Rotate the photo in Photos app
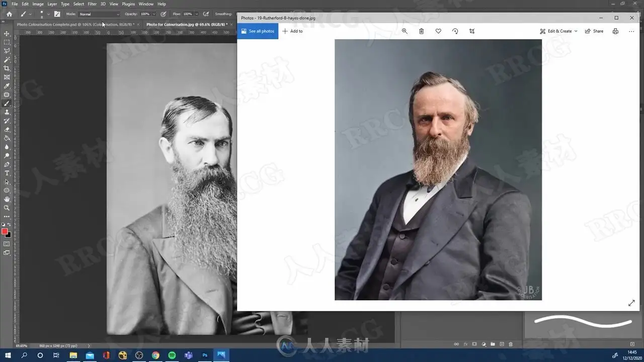Viewport: 644px width, 362px height. [455, 31]
